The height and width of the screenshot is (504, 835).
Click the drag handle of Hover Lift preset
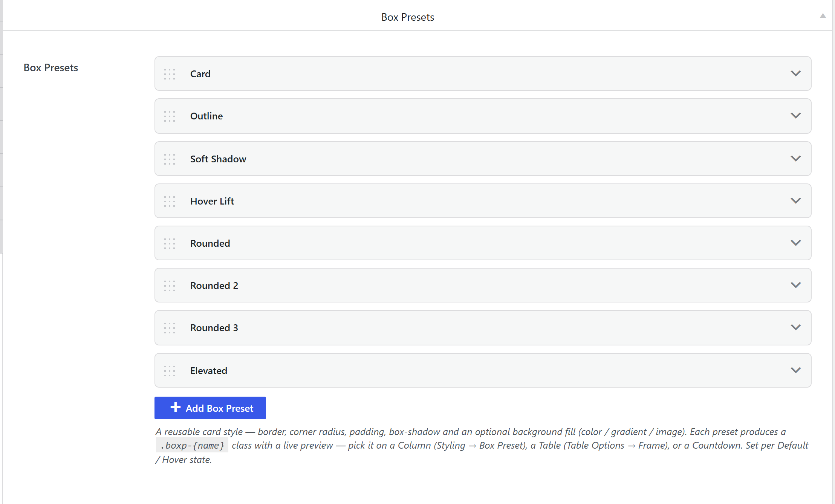click(170, 202)
